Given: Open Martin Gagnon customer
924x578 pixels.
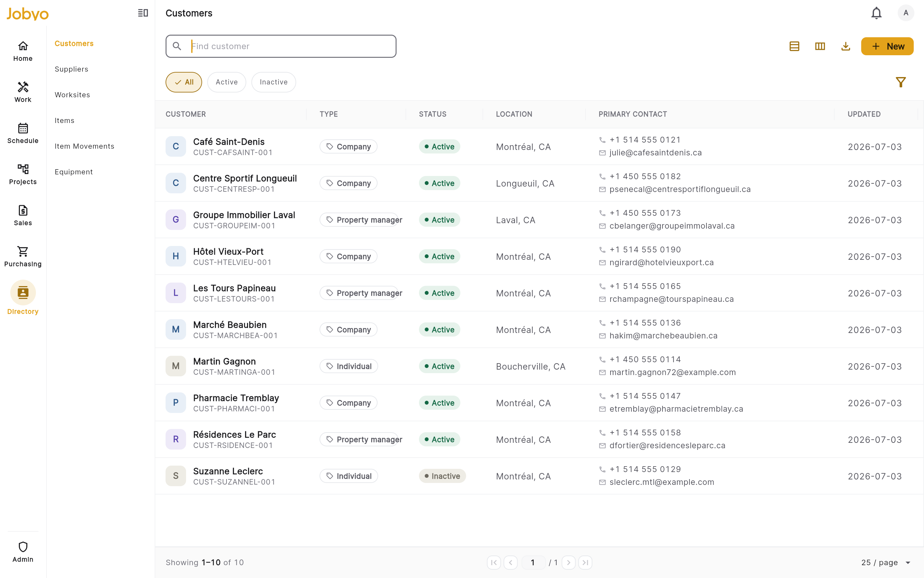Looking at the screenshot, I should point(225,362).
